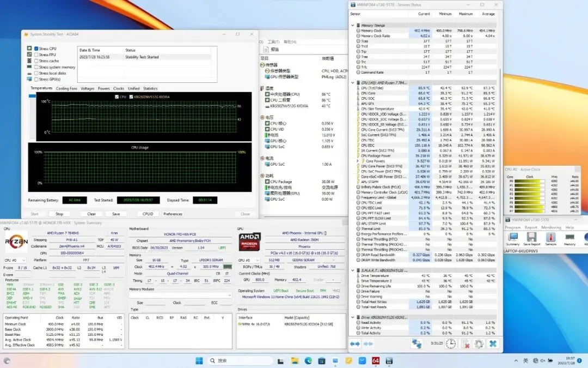Open CPUID from stability test window

148,214
